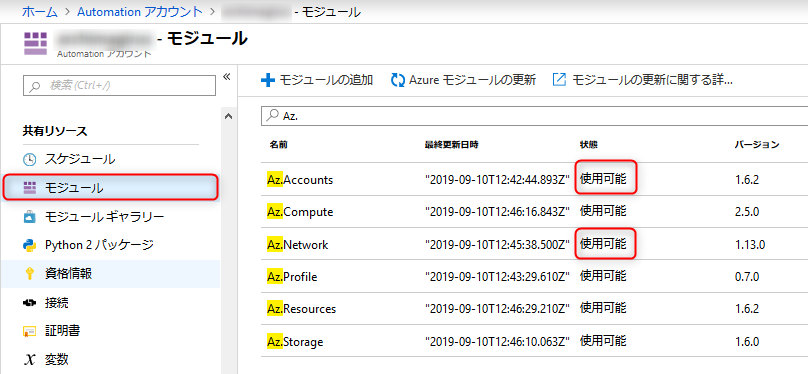Click the Azure module update refresh icon

pos(398,80)
